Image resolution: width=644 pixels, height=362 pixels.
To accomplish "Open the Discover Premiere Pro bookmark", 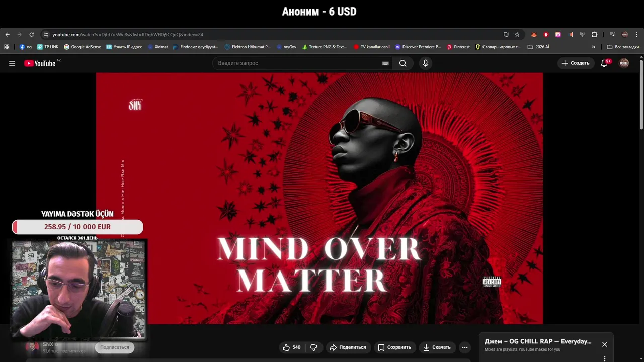I will point(418,47).
